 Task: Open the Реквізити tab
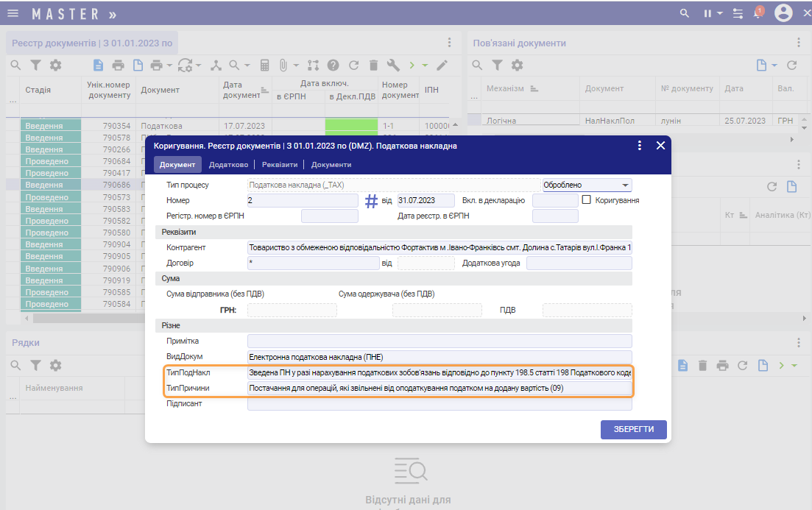coord(280,165)
